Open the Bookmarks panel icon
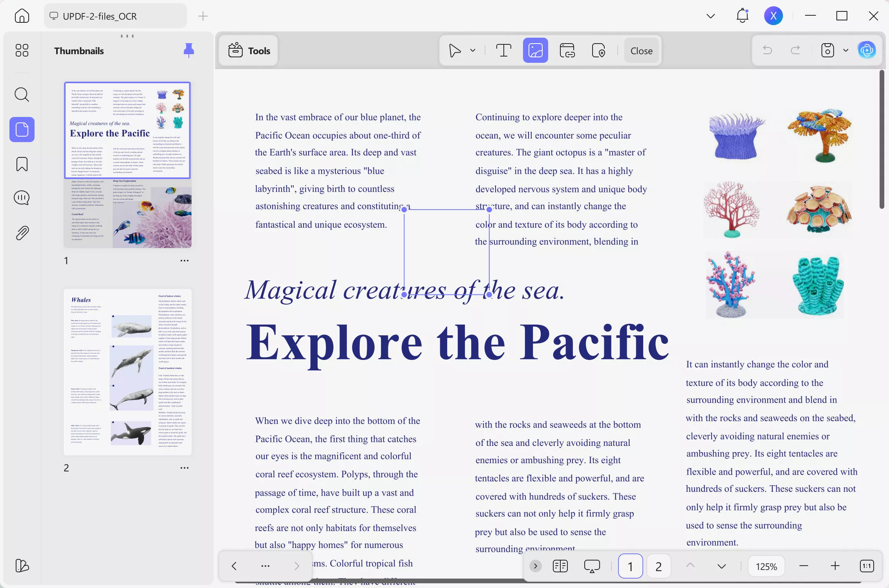Image resolution: width=889 pixels, height=588 pixels. click(x=22, y=164)
